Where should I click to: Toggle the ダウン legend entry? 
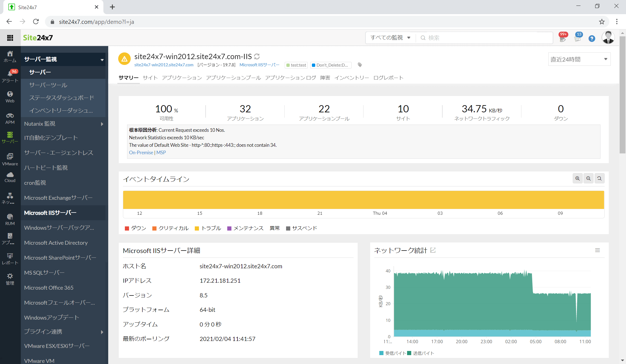135,228
